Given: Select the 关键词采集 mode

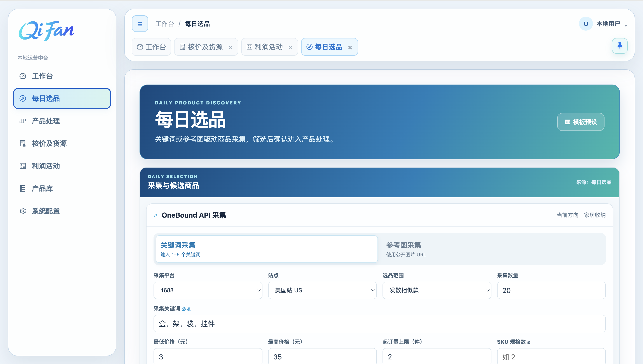Looking at the screenshot, I should pyautogui.click(x=266, y=249).
